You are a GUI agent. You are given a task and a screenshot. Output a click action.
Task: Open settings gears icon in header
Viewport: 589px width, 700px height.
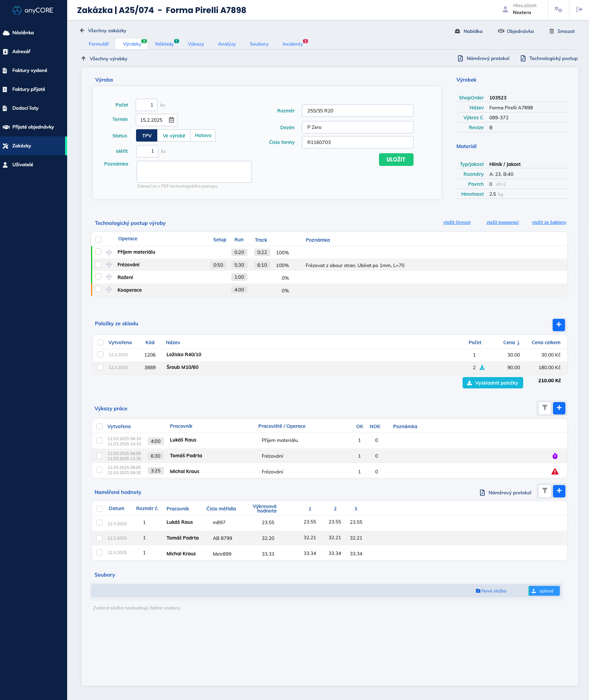pyautogui.click(x=558, y=10)
